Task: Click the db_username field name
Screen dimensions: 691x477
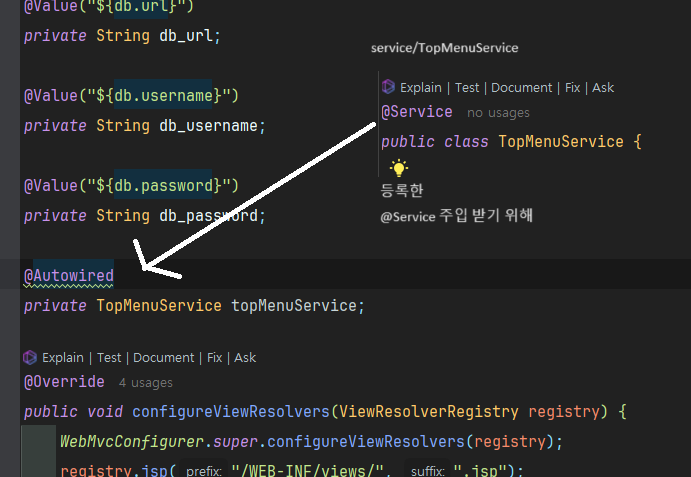Action: tap(208, 126)
